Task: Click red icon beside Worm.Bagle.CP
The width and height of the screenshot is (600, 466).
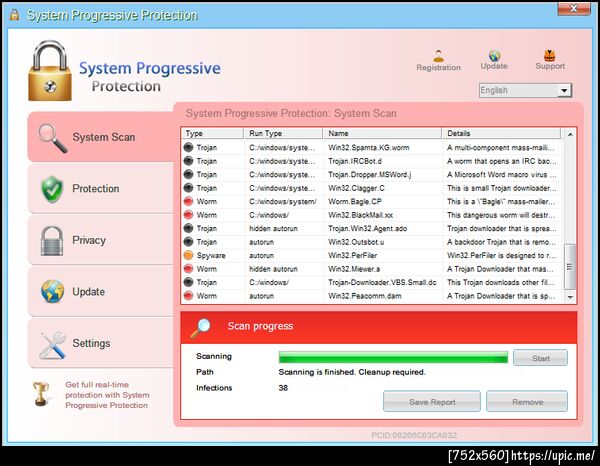Action: [x=188, y=201]
